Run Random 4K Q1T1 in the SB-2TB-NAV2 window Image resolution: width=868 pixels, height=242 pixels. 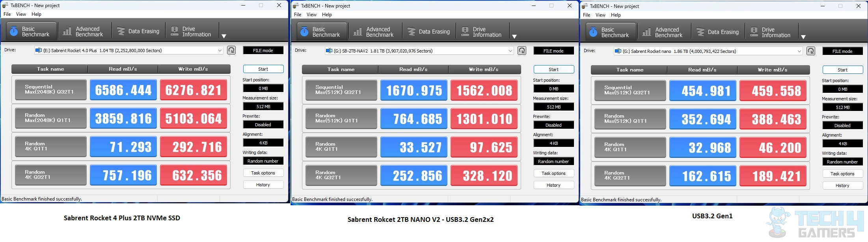[341, 147]
